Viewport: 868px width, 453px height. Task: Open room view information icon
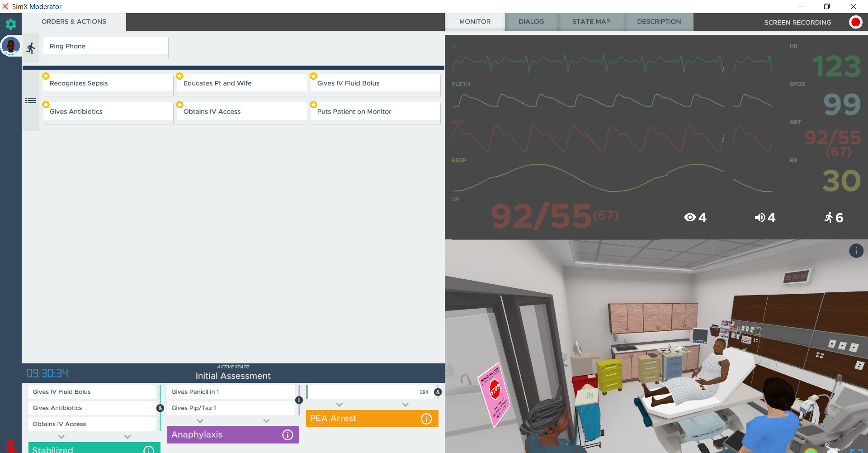click(x=856, y=251)
